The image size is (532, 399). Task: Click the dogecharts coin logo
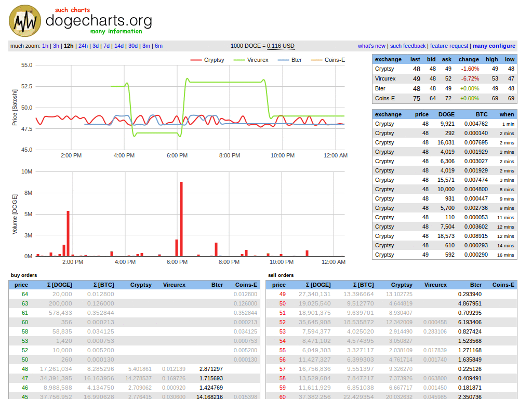[25, 21]
